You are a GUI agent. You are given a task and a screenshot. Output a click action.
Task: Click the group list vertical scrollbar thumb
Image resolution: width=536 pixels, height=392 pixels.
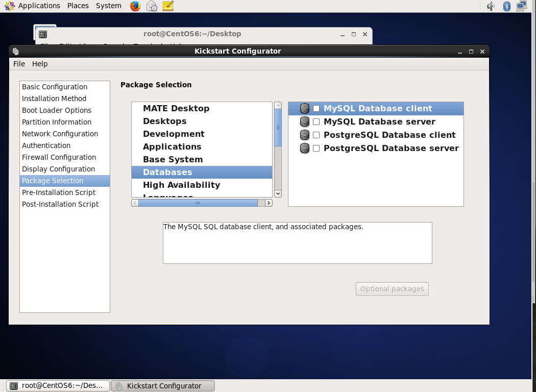tap(278, 128)
